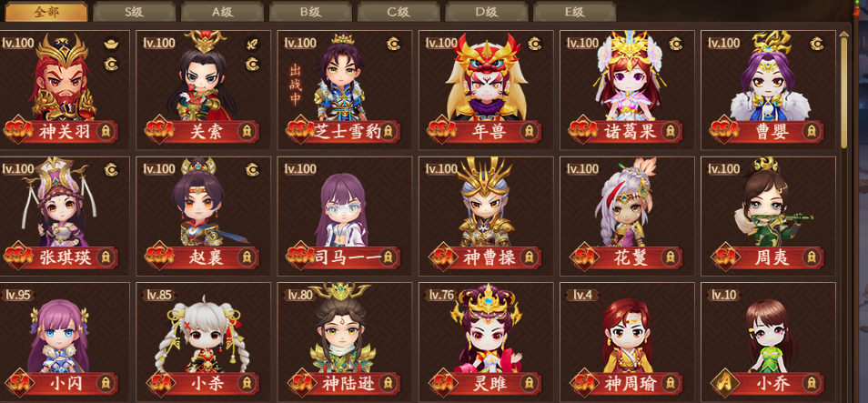Click the coin icon on 年兽 card
The image size is (868, 403).
534,44
